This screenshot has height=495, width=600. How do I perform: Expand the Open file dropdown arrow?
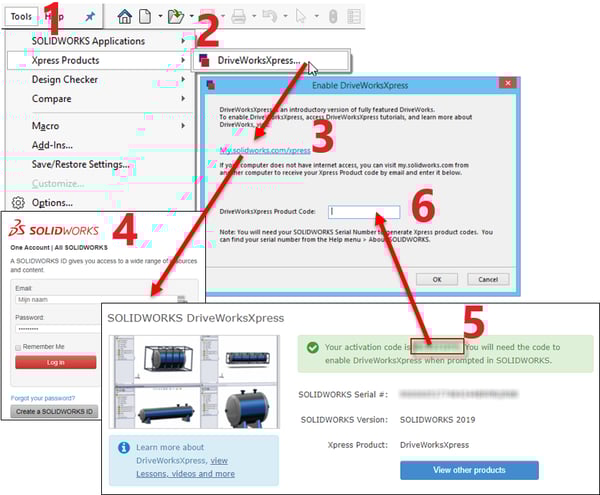pyautogui.click(x=192, y=16)
